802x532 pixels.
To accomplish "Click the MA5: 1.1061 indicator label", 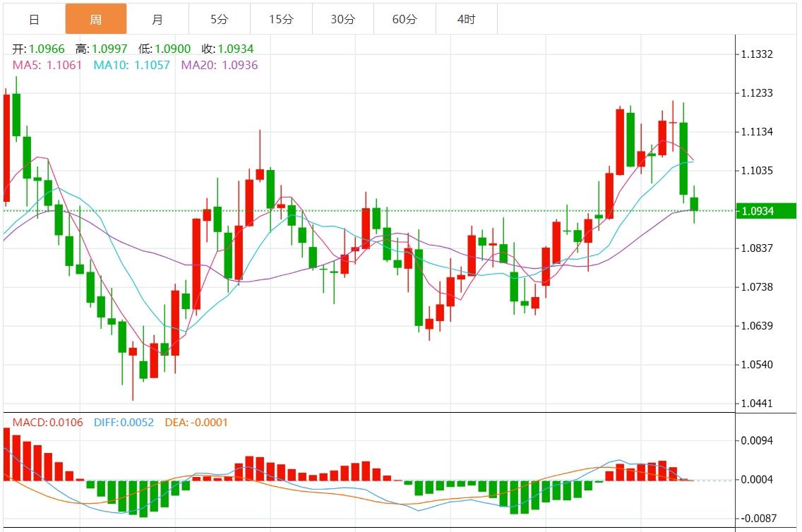I will click(x=47, y=65).
